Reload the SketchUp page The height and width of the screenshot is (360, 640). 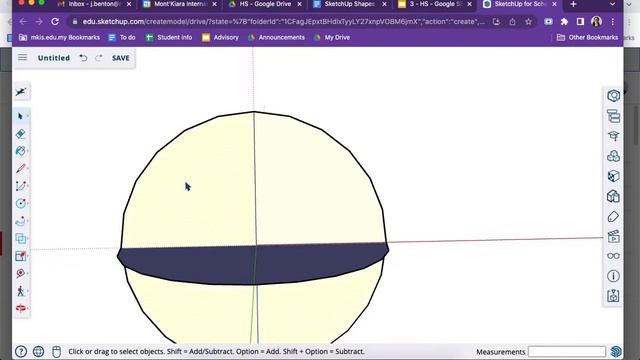coord(55,22)
